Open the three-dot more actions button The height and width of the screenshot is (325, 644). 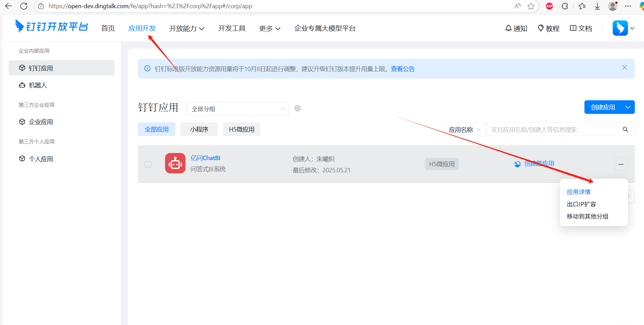coord(621,164)
